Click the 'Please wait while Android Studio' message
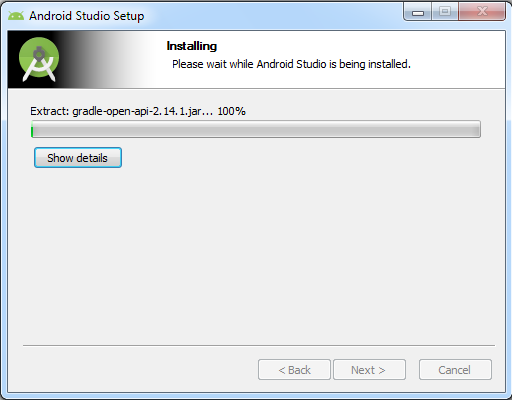Image resolution: width=512 pixels, height=400 pixels. pos(291,64)
